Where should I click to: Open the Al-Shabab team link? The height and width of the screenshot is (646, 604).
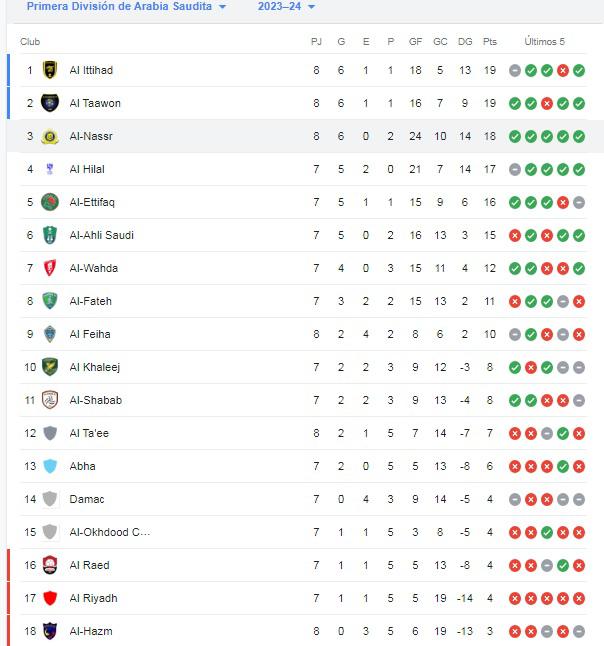tap(95, 400)
